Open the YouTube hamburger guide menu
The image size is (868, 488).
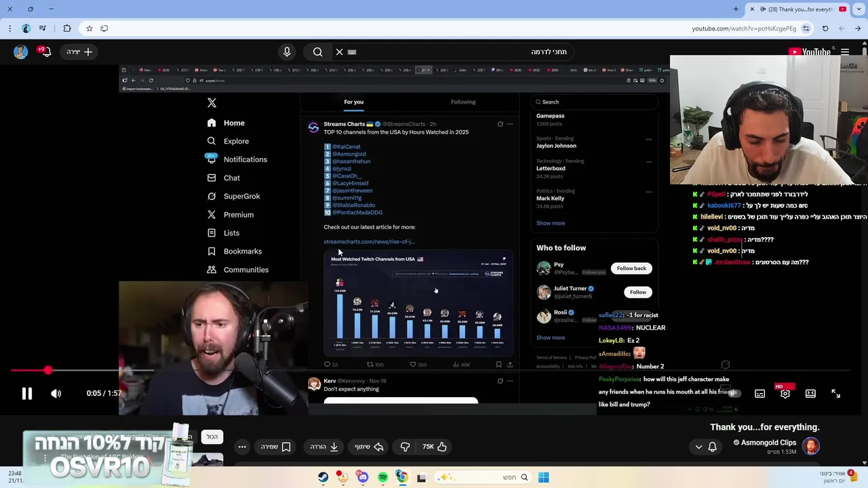(x=845, y=52)
